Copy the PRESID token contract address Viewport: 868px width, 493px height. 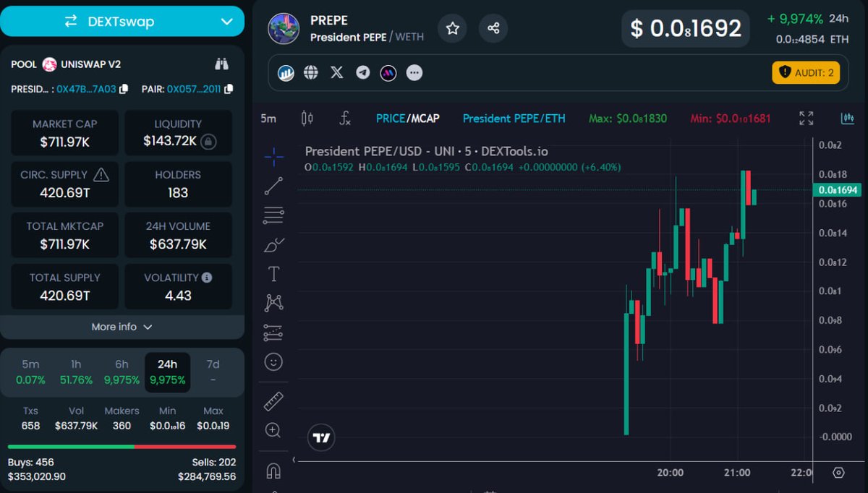point(124,89)
